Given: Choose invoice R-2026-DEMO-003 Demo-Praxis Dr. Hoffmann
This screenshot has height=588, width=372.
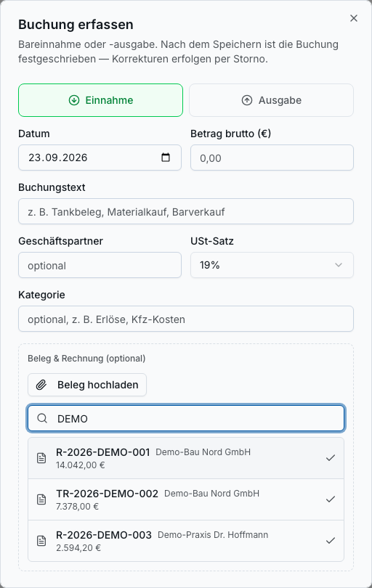Looking at the screenshot, I should (186, 541).
